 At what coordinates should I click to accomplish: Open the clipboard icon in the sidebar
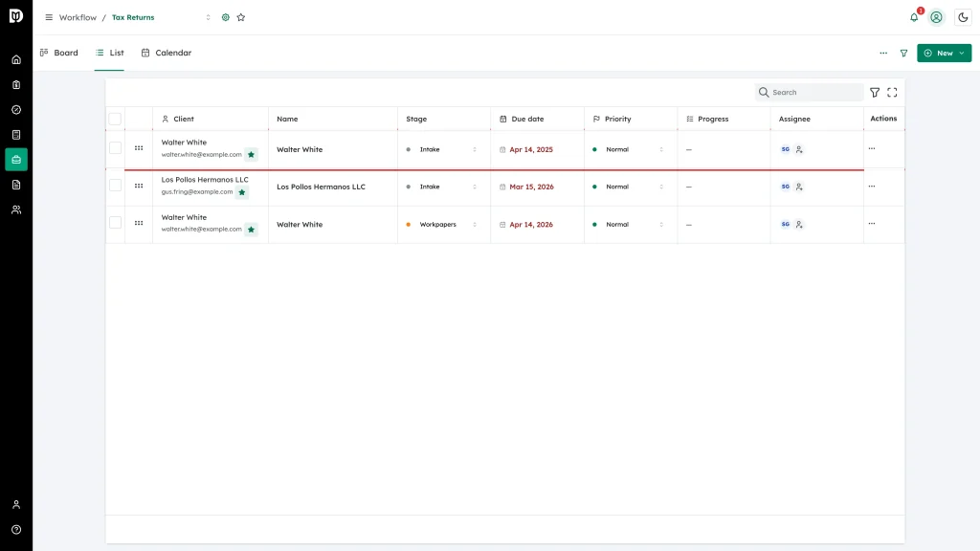16,85
